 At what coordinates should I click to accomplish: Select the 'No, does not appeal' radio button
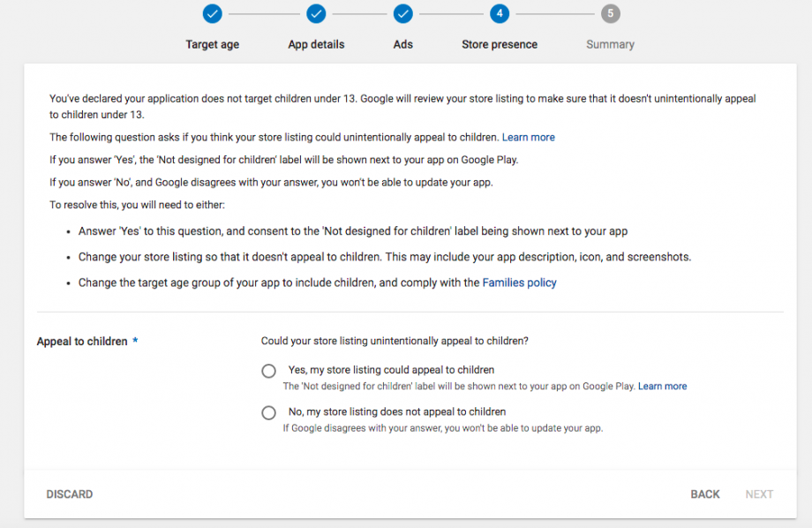pos(269,412)
